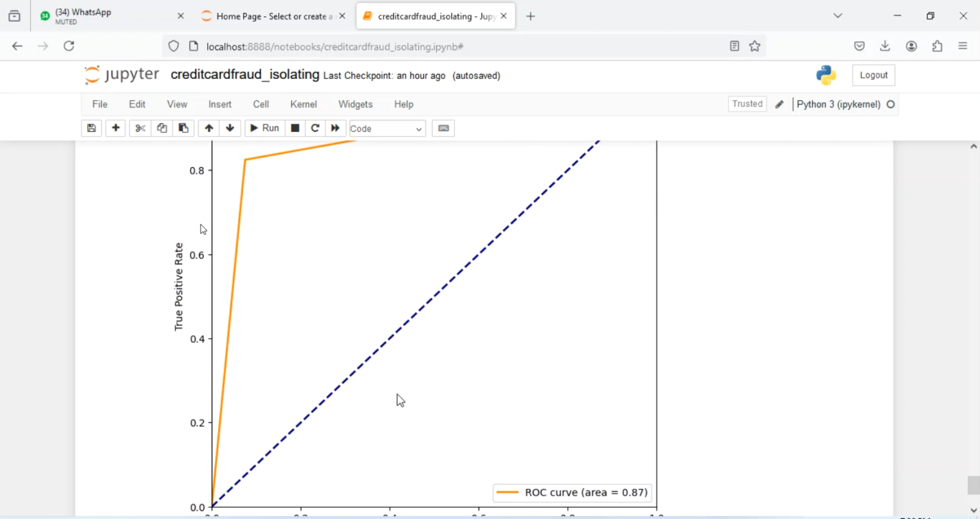Screen dimensions: 980x519
Task: Click the save and checkpoint icon
Action: click(91, 129)
